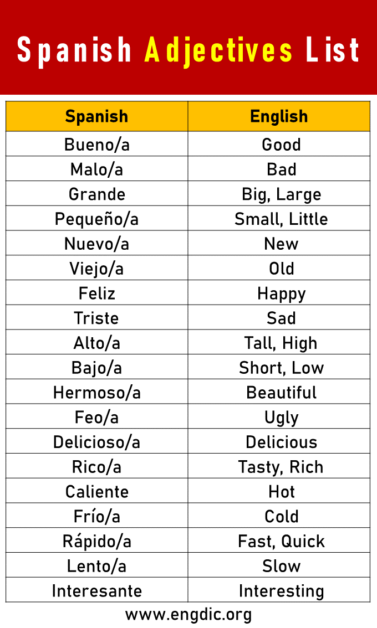Select the Rápido/a cell
This screenshot has height=628, width=377.
[x=97, y=541]
